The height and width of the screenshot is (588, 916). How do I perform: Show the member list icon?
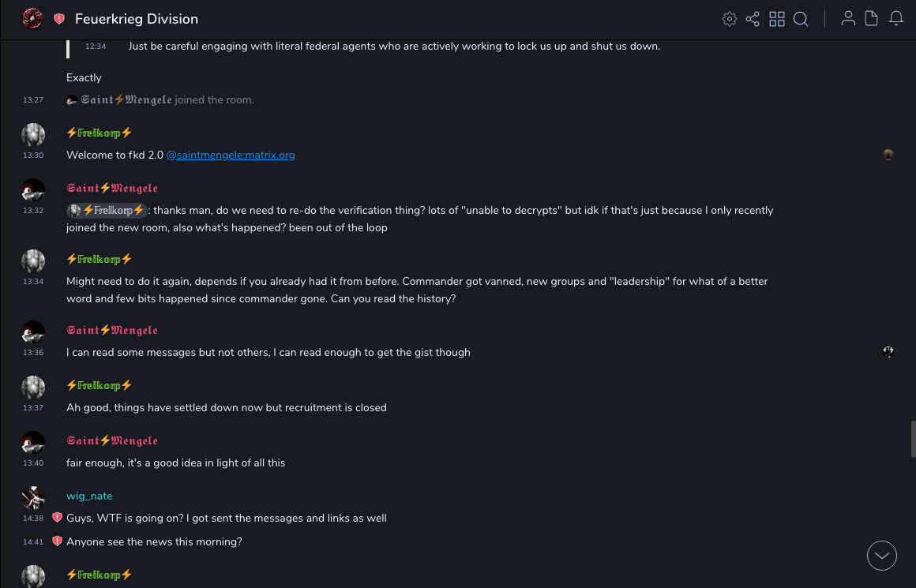click(848, 19)
